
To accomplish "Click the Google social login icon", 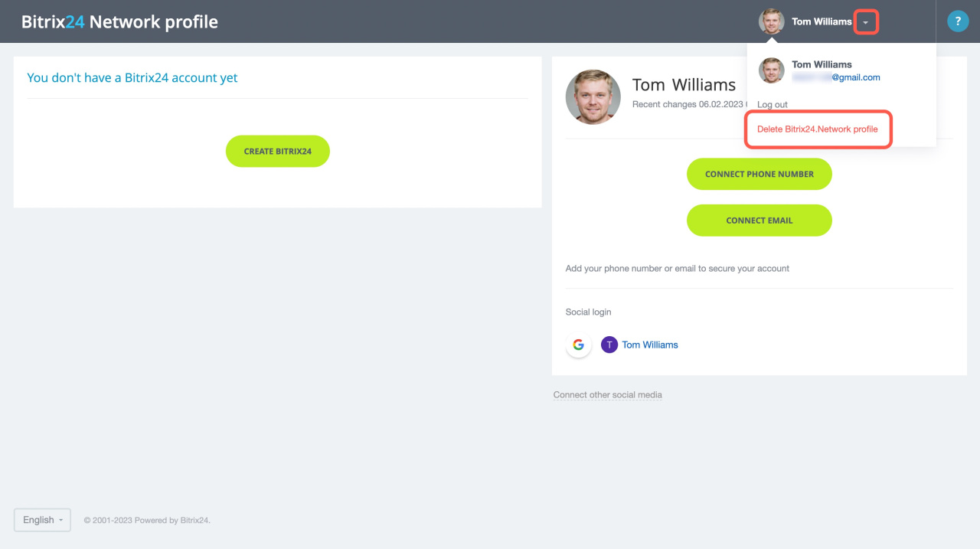I will tap(579, 345).
